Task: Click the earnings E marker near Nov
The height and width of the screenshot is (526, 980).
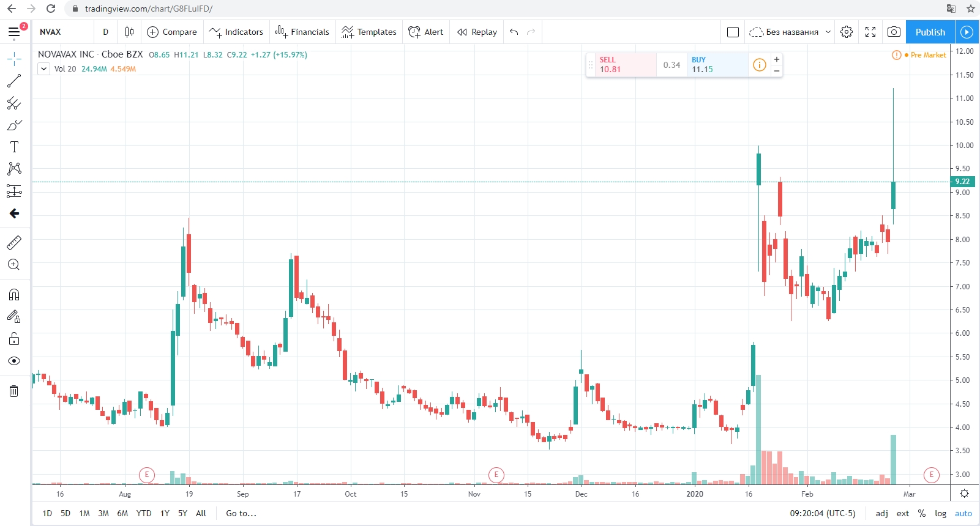Action: pos(496,474)
